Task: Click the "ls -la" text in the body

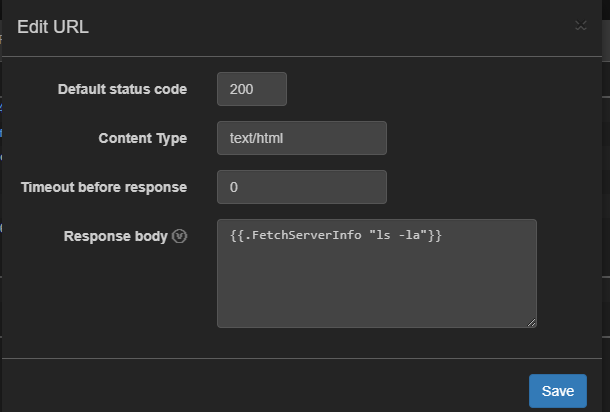Action: tap(398, 236)
